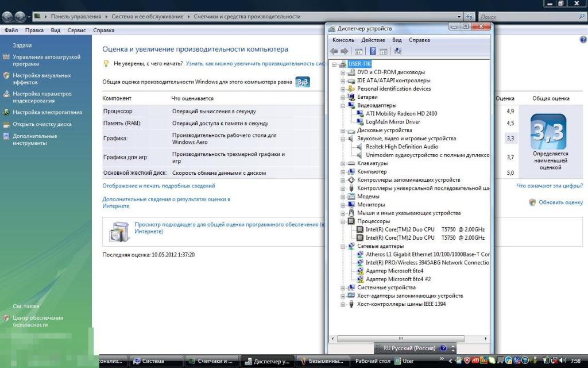588x368 pixels.
Task: Select LogMeIn Mirror Driver device
Action: 393,122
